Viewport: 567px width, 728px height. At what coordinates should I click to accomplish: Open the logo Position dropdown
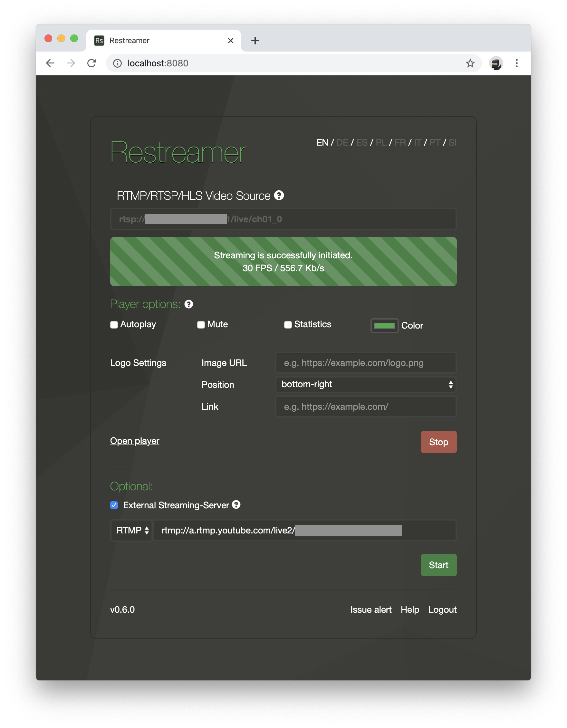click(x=366, y=384)
